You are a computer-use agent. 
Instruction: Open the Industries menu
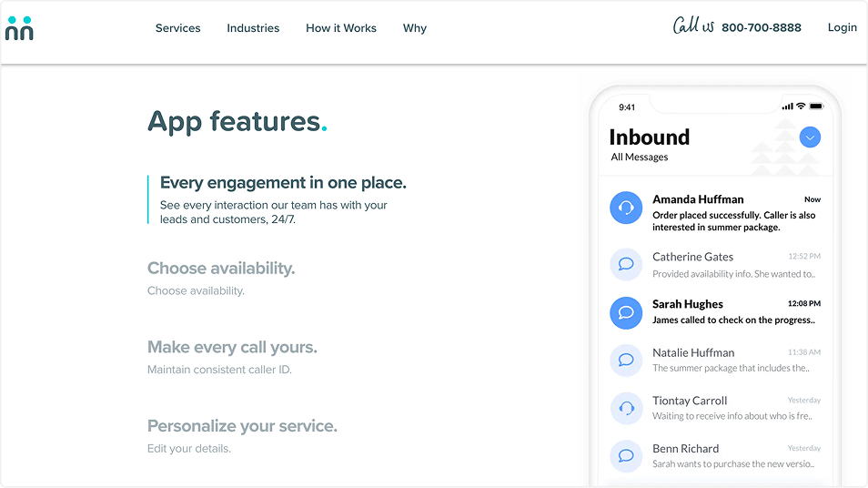[253, 28]
